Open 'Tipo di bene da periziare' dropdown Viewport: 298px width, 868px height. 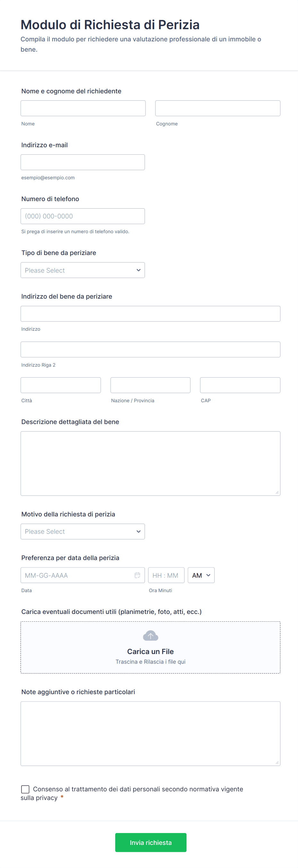[82, 270]
